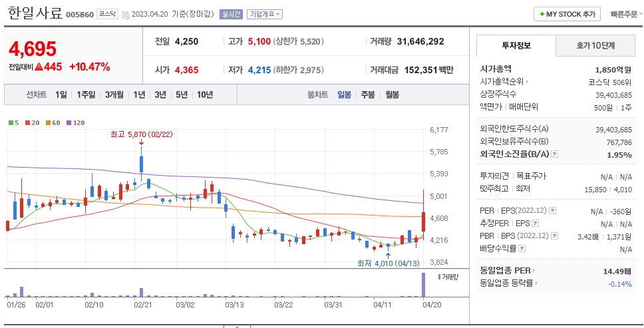Click the 500원 face value entry
Image resolution: width=644 pixels, height=328 pixels.
603,108
